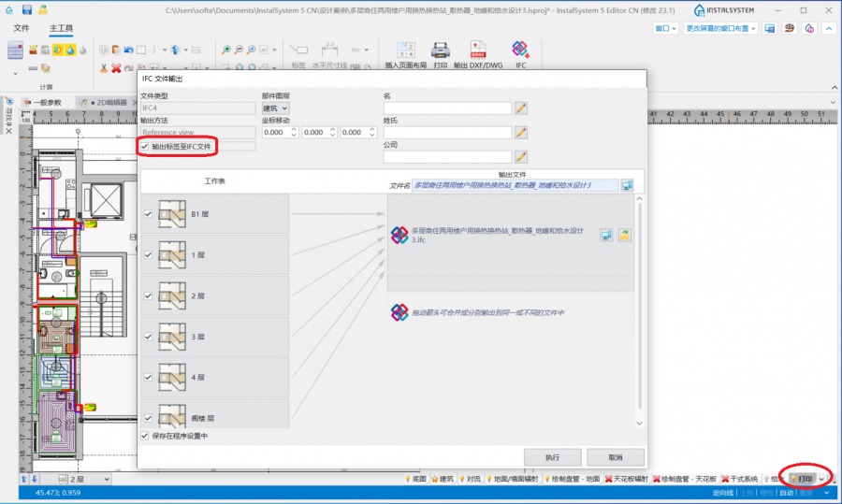Open folder icon for the output .ifc file
Viewport: 842px width, 504px height.
tap(624, 235)
